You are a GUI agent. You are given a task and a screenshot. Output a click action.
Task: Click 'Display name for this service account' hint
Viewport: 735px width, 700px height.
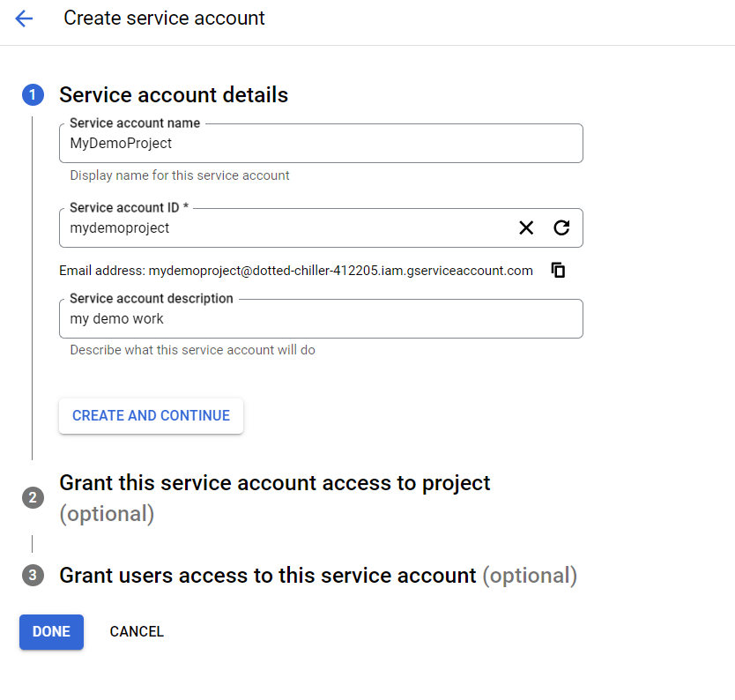click(180, 175)
